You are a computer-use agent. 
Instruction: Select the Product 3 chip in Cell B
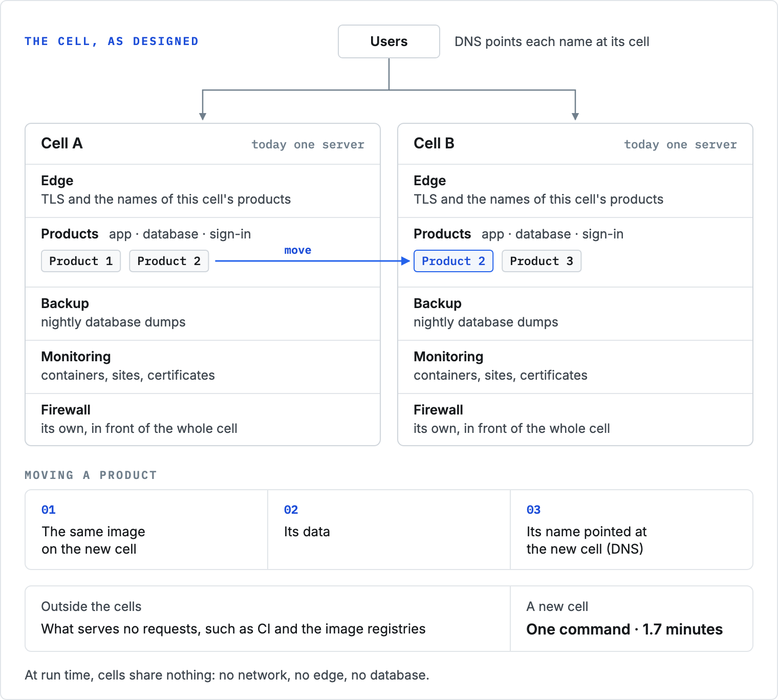coord(542,261)
